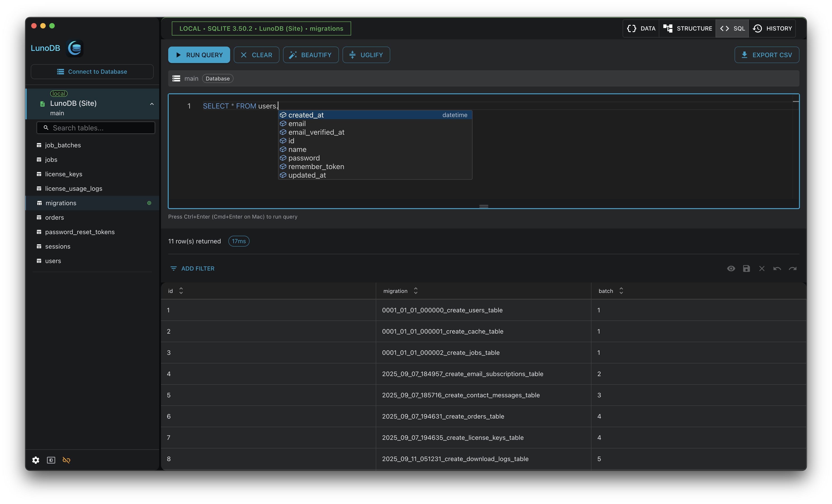
Task: Click the undo arrow icon
Action: 777,268
